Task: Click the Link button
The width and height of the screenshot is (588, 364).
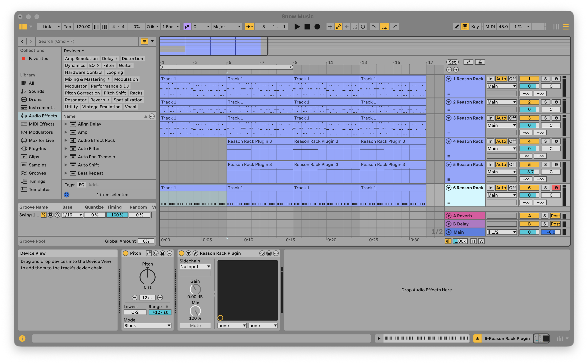Action: (49, 27)
